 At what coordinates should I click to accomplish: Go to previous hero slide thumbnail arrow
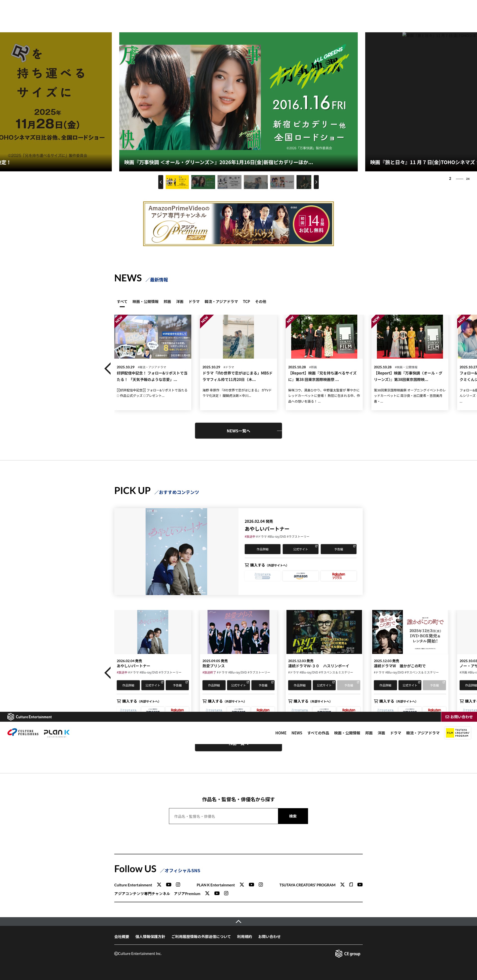(161, 182)
